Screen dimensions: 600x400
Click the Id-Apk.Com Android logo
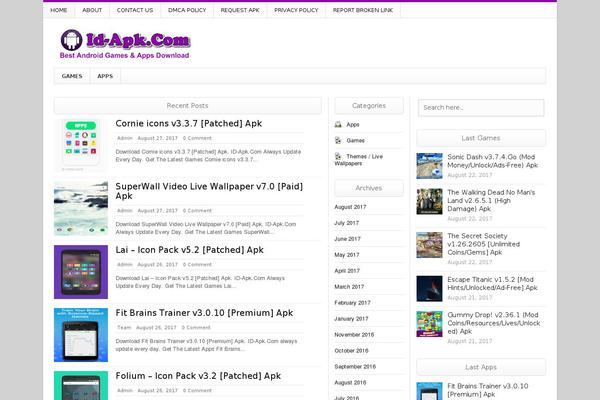[72, 40]
